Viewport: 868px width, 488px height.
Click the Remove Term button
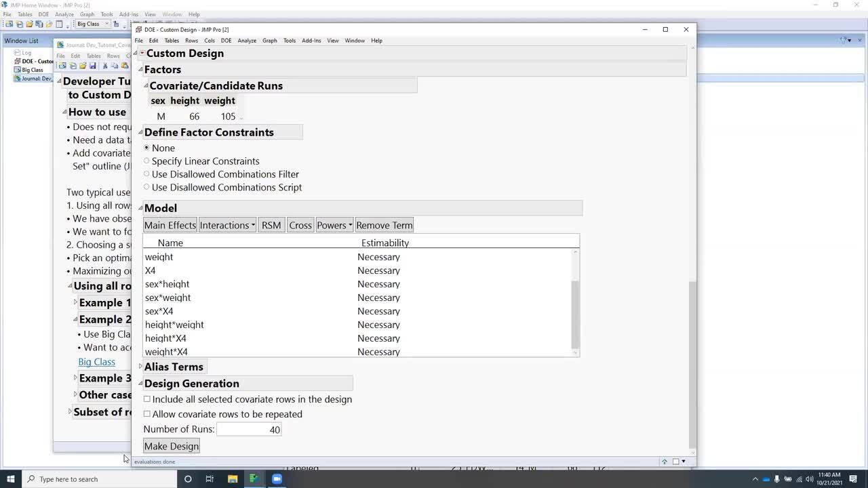384,225
